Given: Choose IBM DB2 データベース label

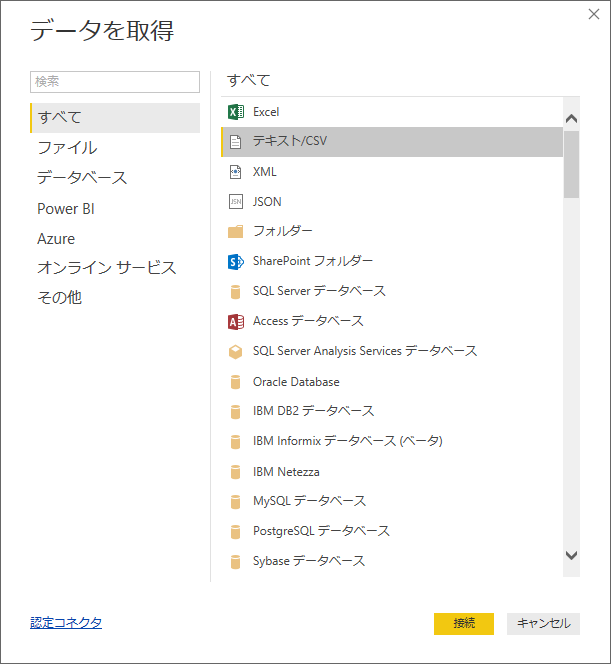Looking at the screenshot, I should pos(313,411).
